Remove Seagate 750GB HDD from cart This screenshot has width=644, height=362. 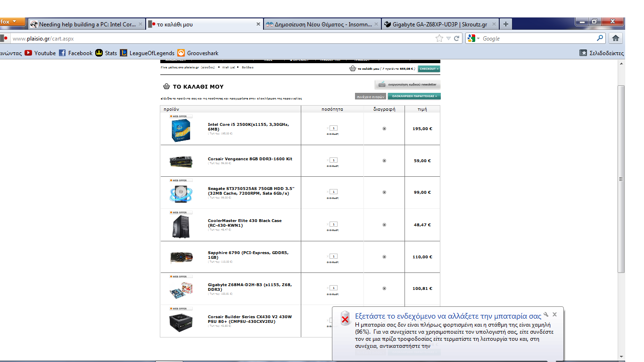[x=384, y=192]
